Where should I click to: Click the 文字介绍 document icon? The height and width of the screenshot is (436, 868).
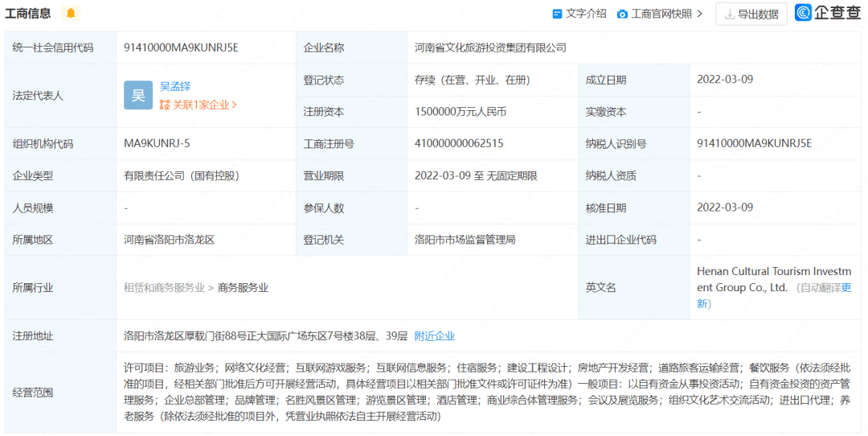tap(557, 14)
